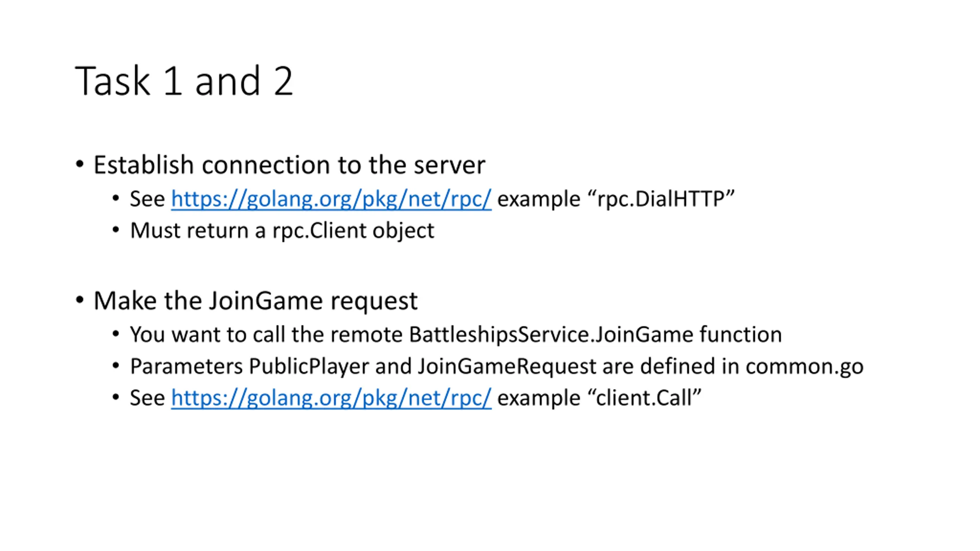Click the slide title Task 1 and 2
980x551 pixels.
(x=184, y=81)
